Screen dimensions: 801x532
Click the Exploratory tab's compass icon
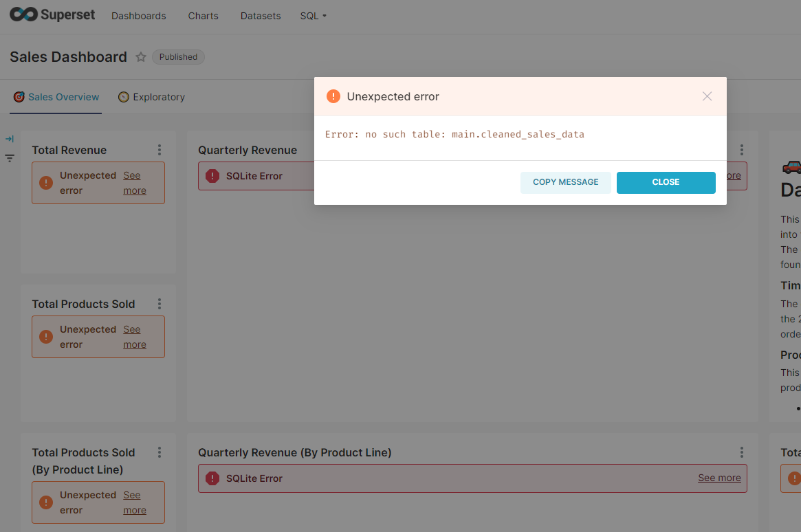[x=122, y=97]
